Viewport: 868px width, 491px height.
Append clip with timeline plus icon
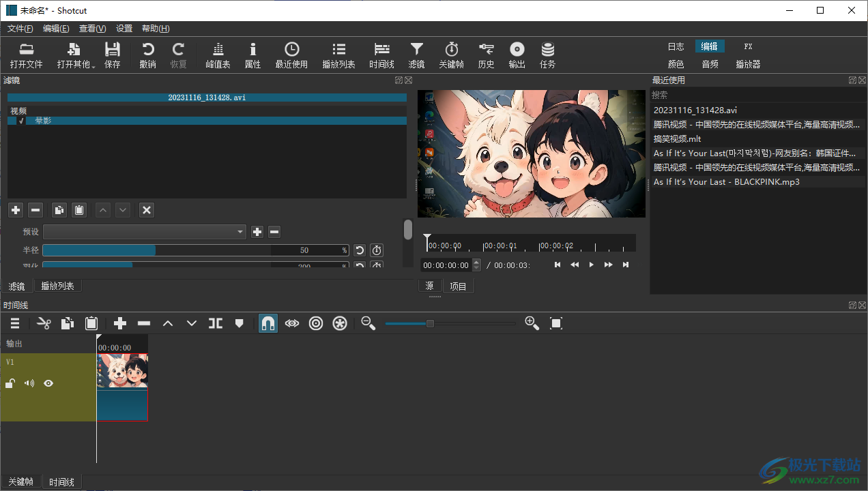click(x=120, y=323)
